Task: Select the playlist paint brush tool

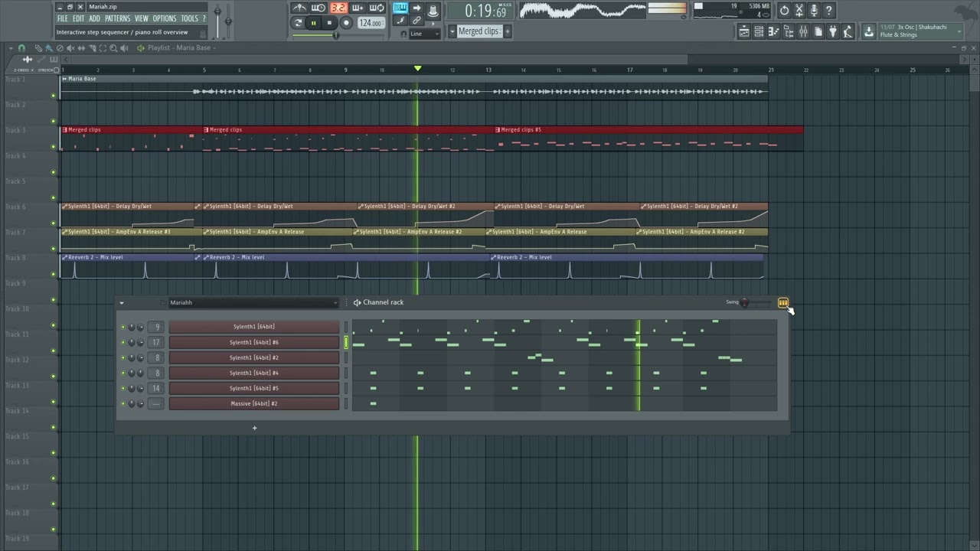Action: tap(49, 48)
